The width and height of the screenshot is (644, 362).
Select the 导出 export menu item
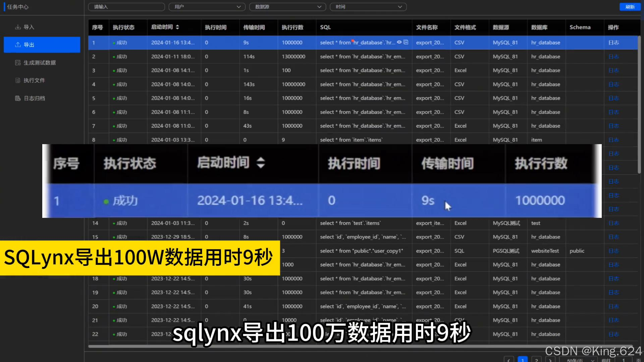tap(29, 45)
